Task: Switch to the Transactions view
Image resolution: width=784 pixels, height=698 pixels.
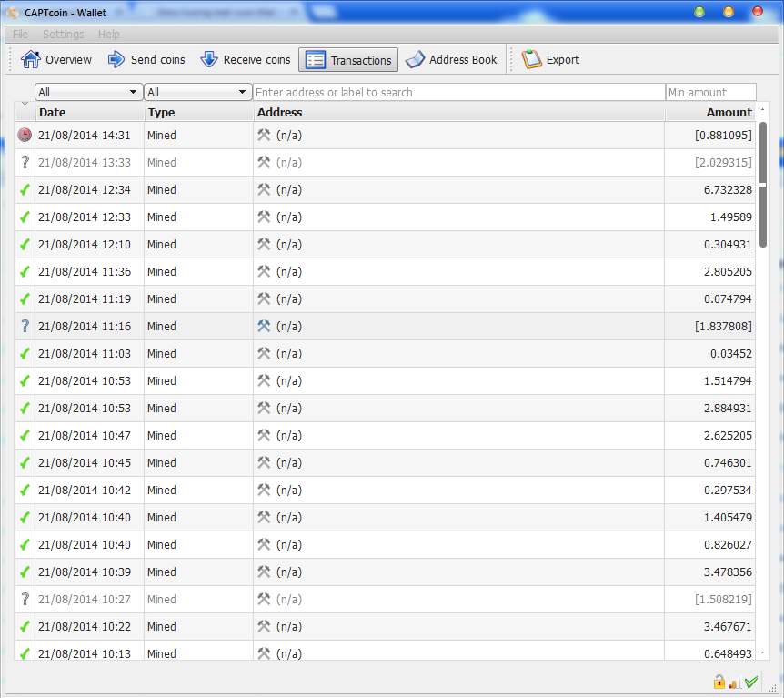Action: [x=348, y=60]
